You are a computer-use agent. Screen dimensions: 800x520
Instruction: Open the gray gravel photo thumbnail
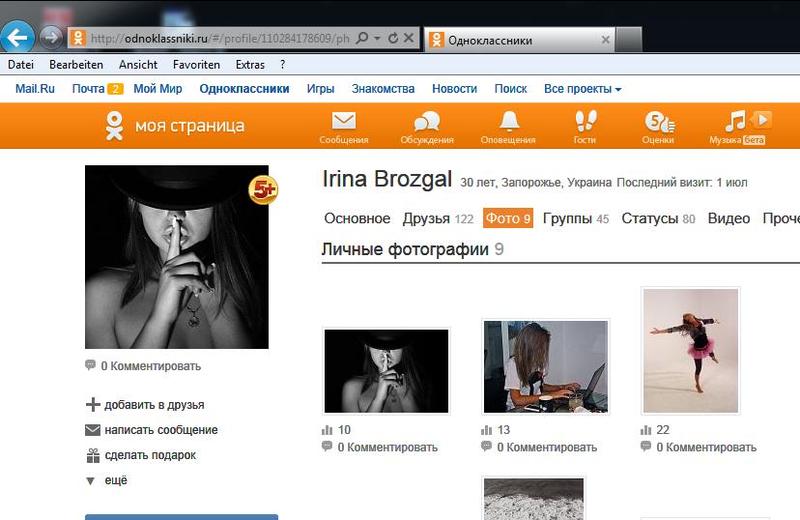point(534,499)
